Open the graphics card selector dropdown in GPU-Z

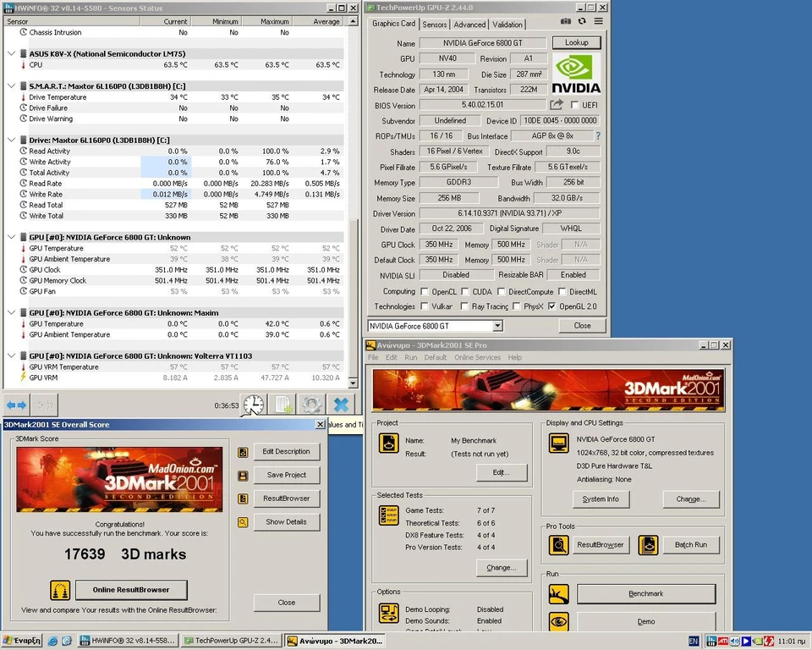497,326
